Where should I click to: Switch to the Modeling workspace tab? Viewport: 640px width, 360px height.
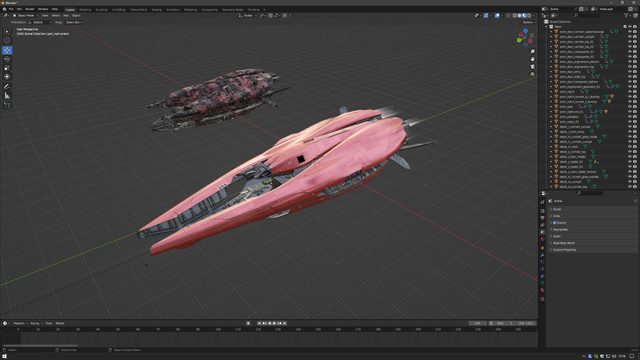click(85, 9)
